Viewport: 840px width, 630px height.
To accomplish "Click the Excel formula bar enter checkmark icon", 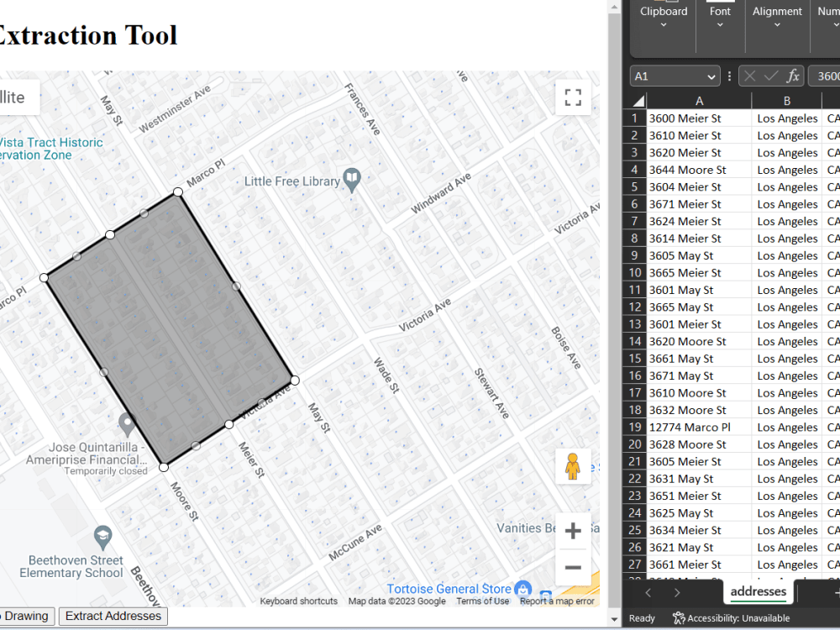I will coord(771,76).
